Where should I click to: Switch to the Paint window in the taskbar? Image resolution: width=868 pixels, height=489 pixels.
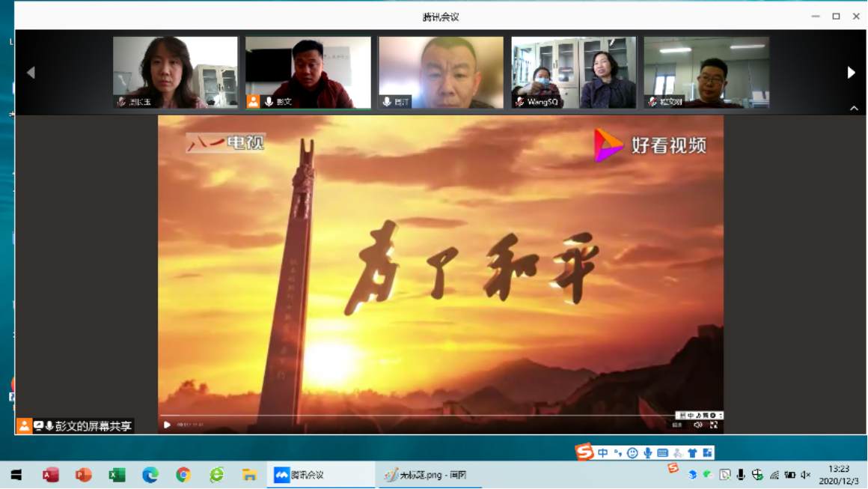[427, 475]
